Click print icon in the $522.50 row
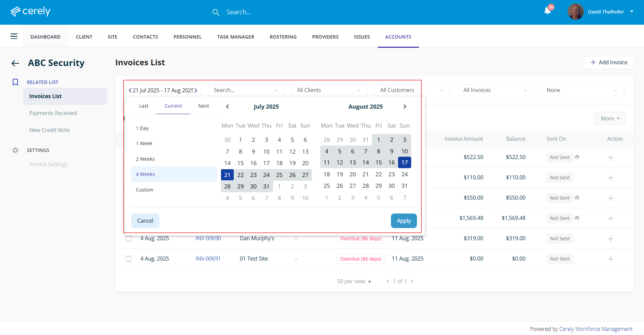Image resolution: width=644 pixels, height=335 pixels. pos(577,157)
